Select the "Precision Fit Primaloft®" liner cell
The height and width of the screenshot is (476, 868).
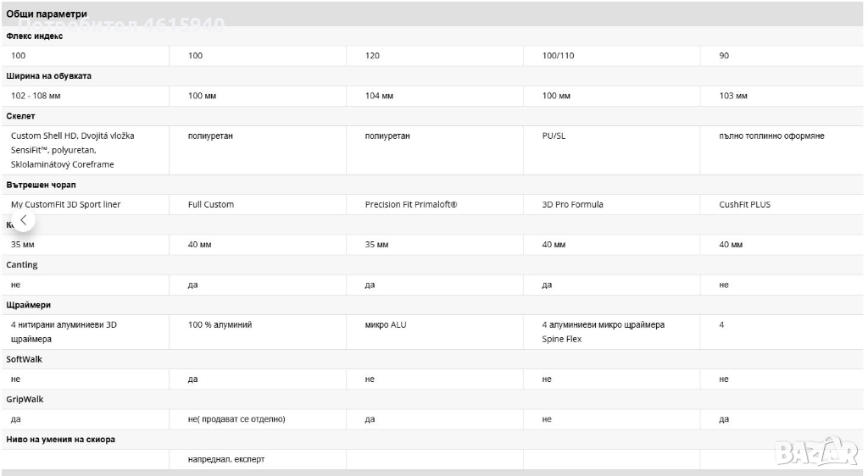coord(410,205)
